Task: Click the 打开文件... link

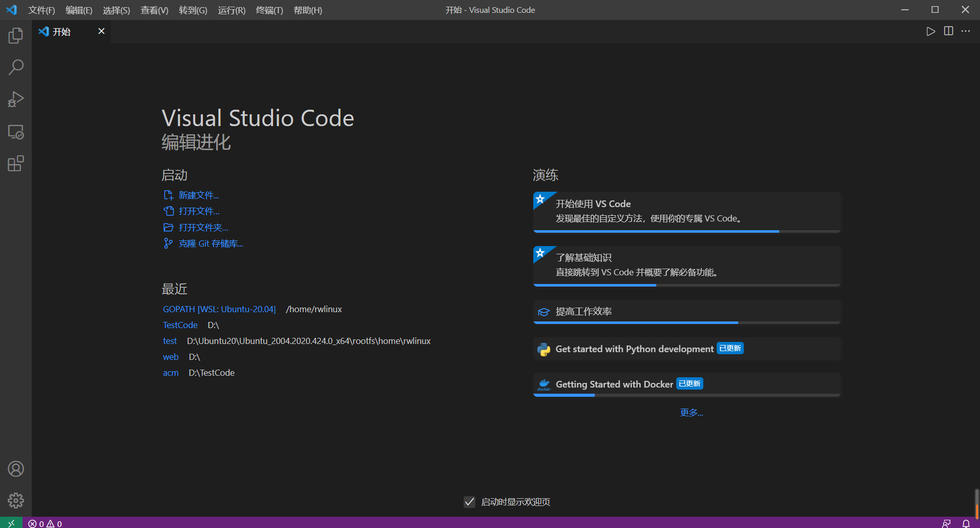Action: point(199,211)
